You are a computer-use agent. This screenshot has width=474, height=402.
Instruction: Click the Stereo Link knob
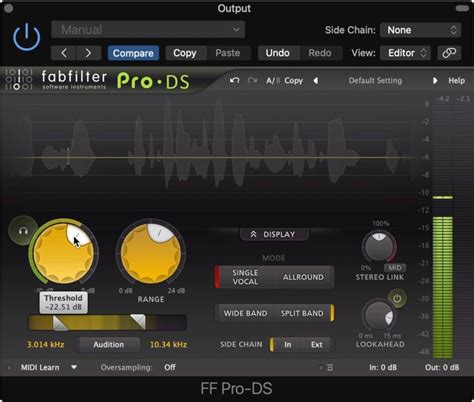point(379,247)
